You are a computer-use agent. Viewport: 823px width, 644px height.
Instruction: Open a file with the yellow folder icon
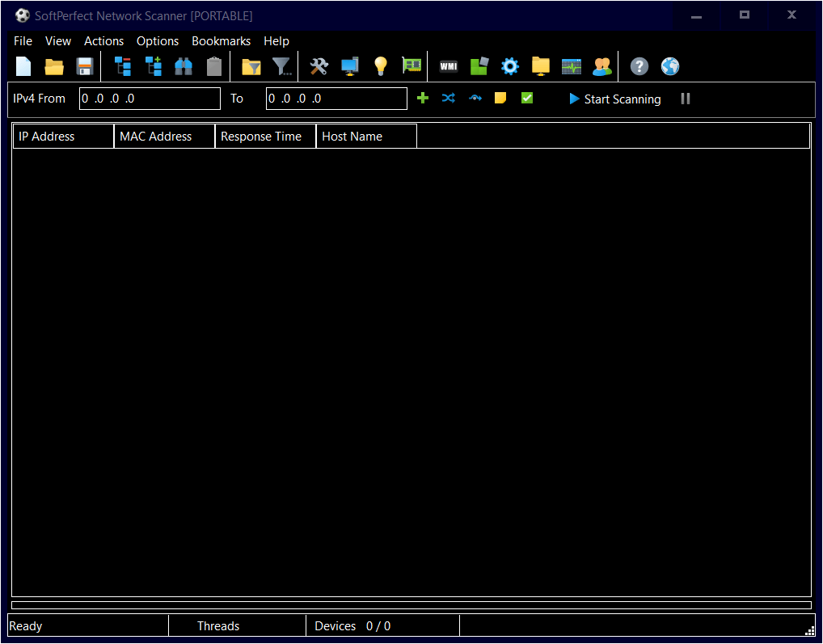tap(54, 66)
